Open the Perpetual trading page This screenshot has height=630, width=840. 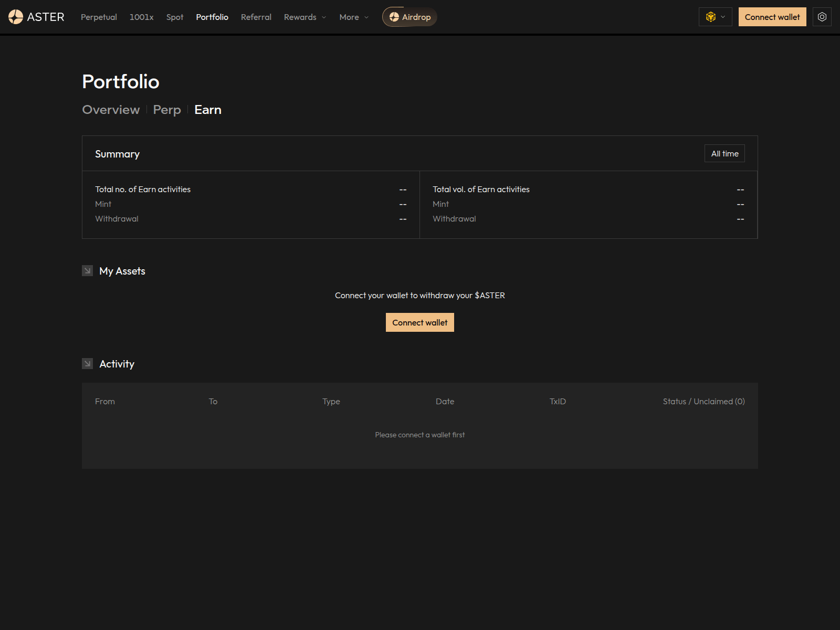coord(99,17)
